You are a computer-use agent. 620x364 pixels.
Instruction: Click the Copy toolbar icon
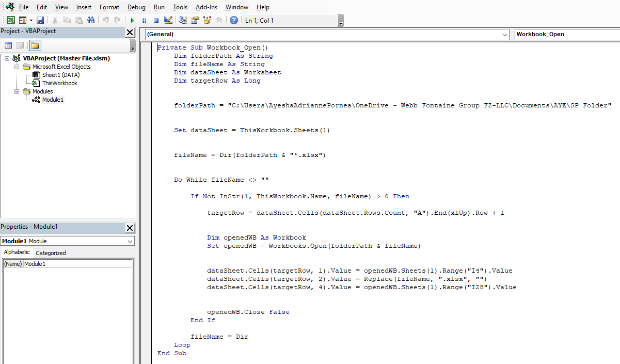tap(67, 20)
